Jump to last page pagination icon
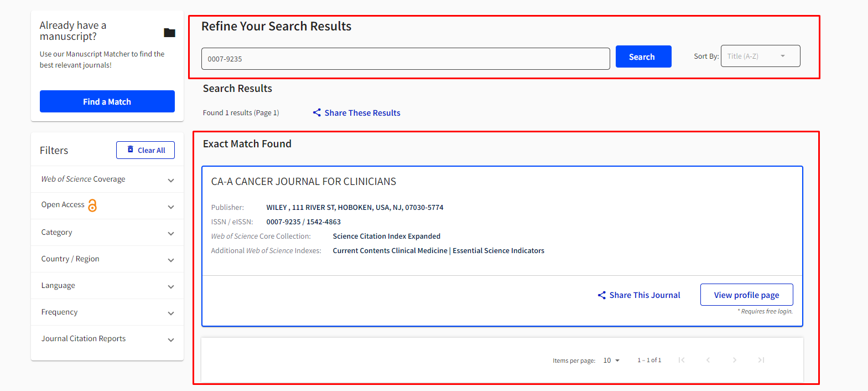The width and height of the screenshot is (868, 391). pyautogui.click(x=761, y=360)
